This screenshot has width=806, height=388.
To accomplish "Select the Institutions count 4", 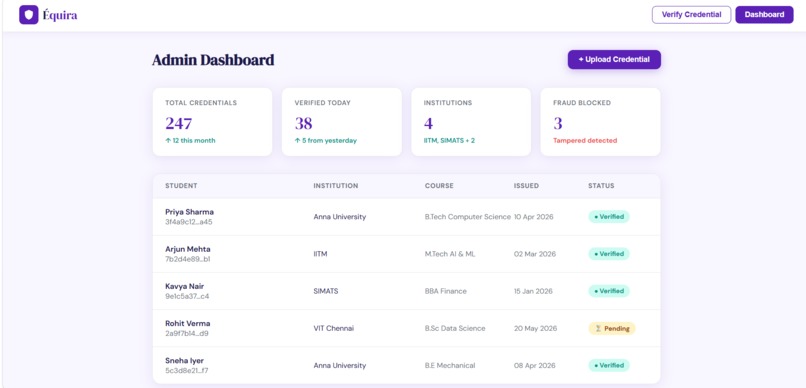I will pyautogui.click(x=428, y=123).
